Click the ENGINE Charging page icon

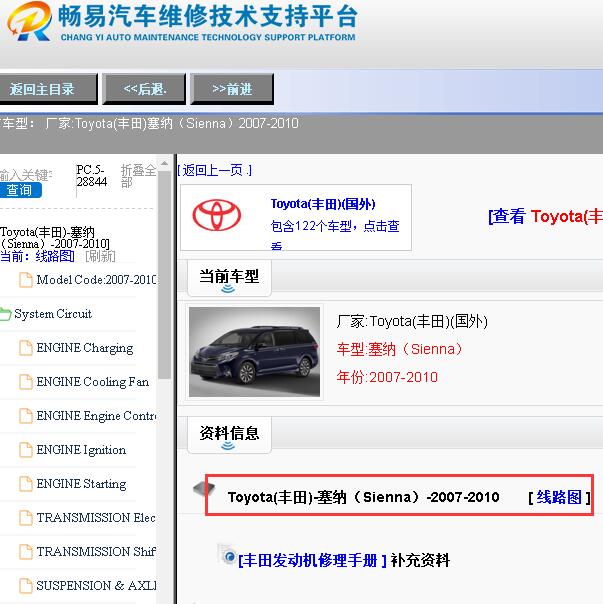(25, 348)
